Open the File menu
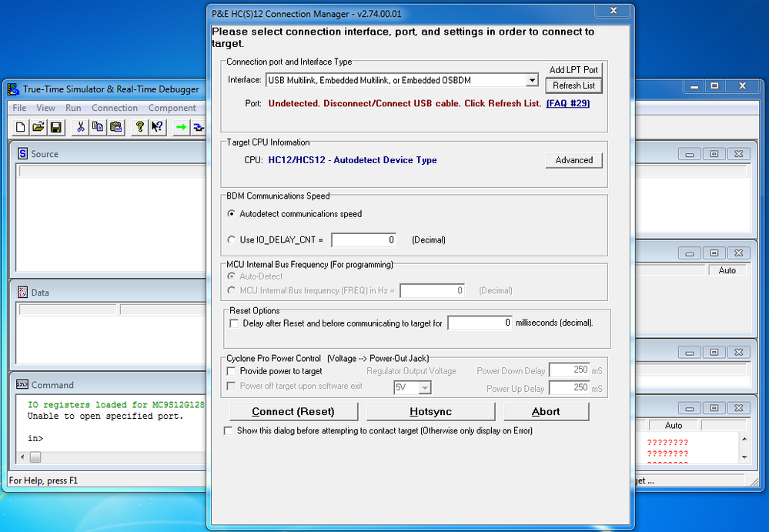Image resolution: width=769 pixels, height=532 pixels. (19, 108)
